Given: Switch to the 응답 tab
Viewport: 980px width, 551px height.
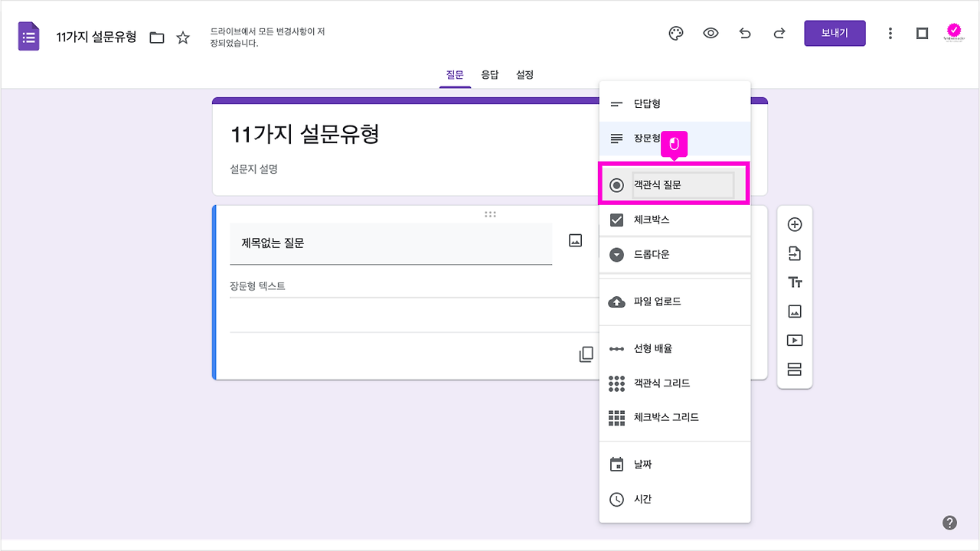Looking at the screenshot, I should (x=490, y=74).
